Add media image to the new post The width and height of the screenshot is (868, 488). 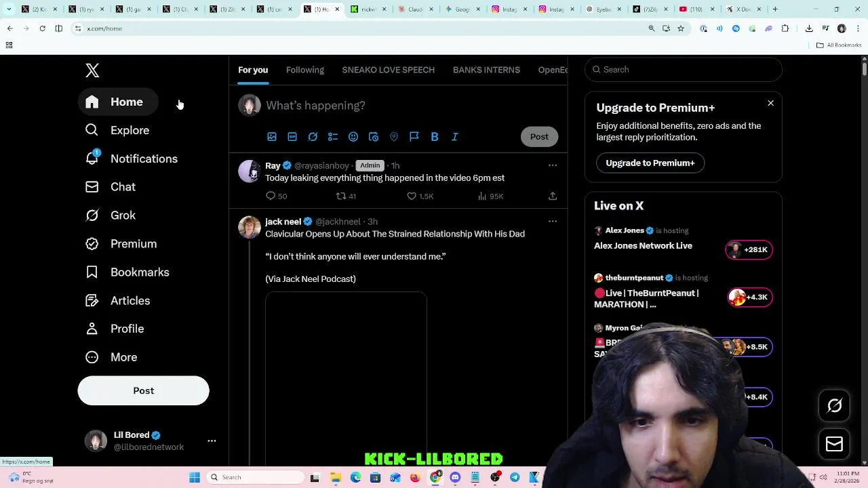pos(272,137)
